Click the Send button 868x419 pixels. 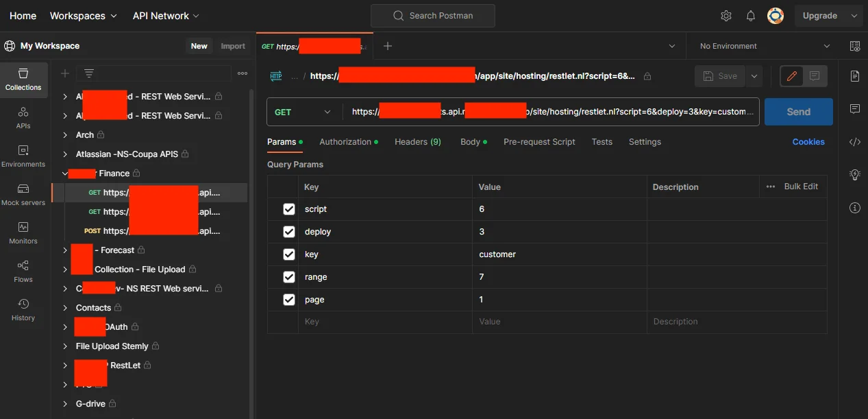(x=799, y=112)
